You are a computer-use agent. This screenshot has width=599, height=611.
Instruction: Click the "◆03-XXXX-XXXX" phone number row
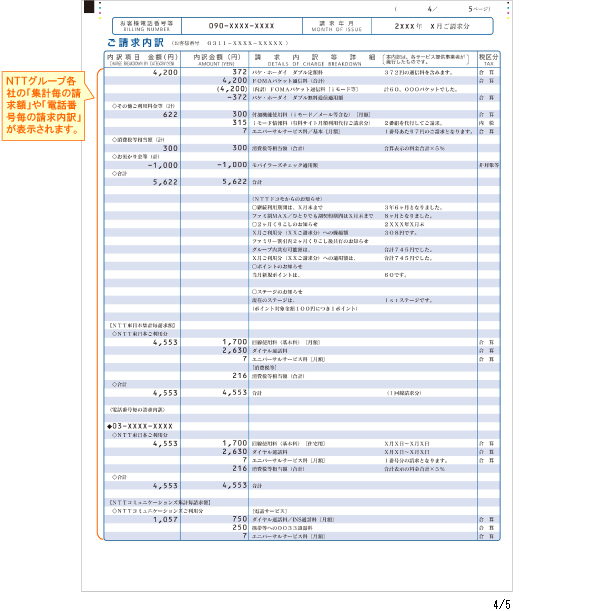(x=140, y=426)
